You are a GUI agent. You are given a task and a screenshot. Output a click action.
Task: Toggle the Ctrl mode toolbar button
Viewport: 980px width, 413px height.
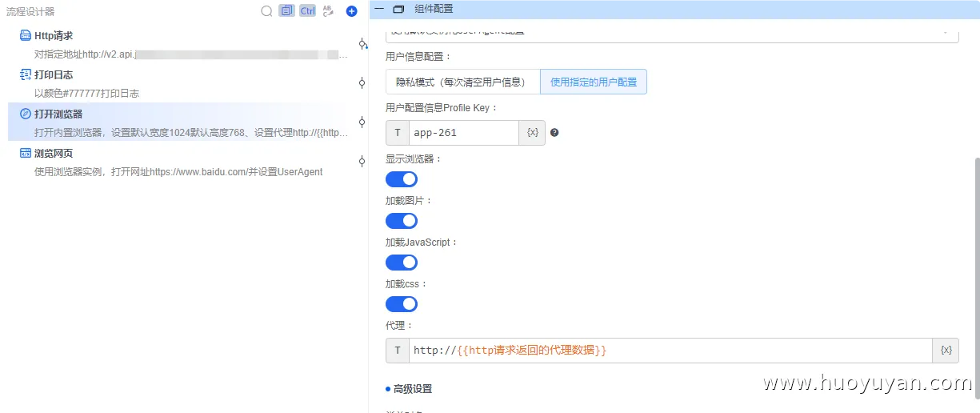click(308, 11)
